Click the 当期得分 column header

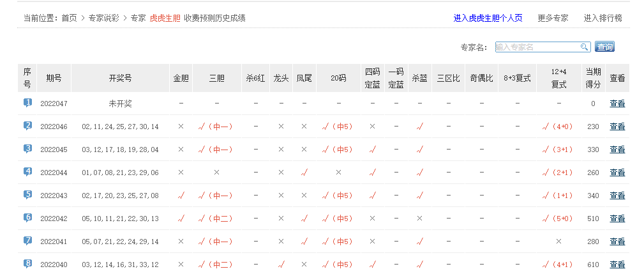[x=593, y=78]
